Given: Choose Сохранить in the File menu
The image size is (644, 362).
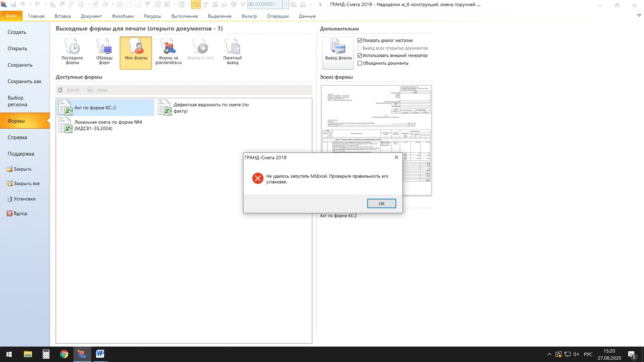Looking at the screenshot, I should pyautogui.click(x=25, y=65).
